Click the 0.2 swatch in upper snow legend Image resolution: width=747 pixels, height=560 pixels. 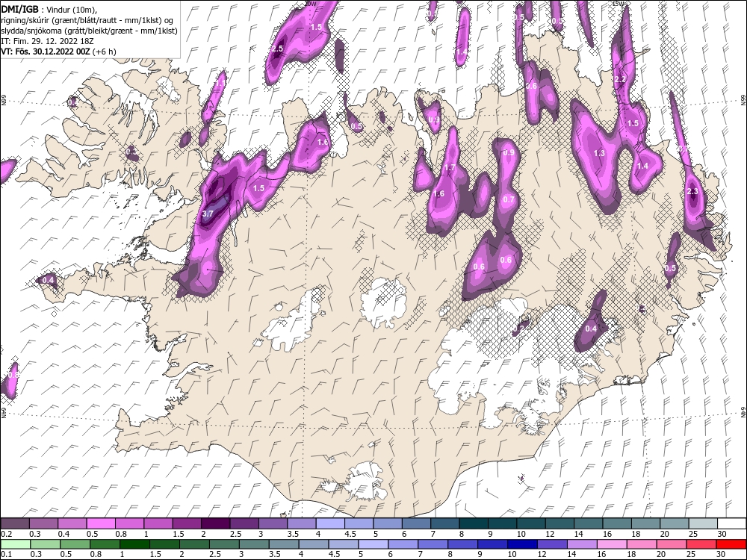[x=15, y=524]
